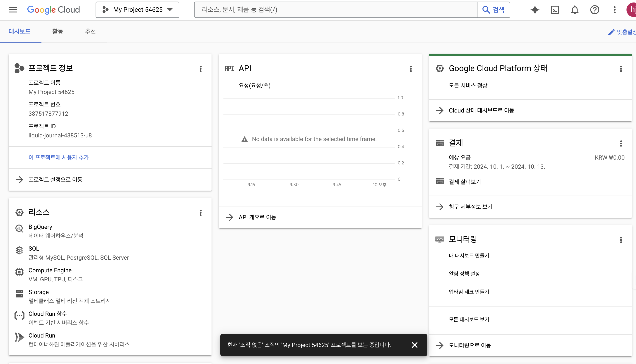Open the header three-dot settings menu
This screenshot has height=364, width=636.
[x=614, y=10]
